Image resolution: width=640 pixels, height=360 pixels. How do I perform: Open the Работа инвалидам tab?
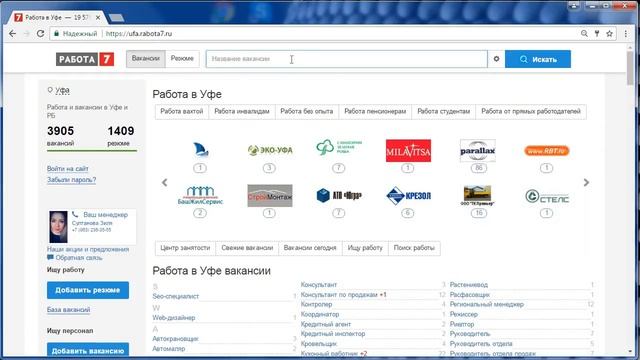[242, 111]
